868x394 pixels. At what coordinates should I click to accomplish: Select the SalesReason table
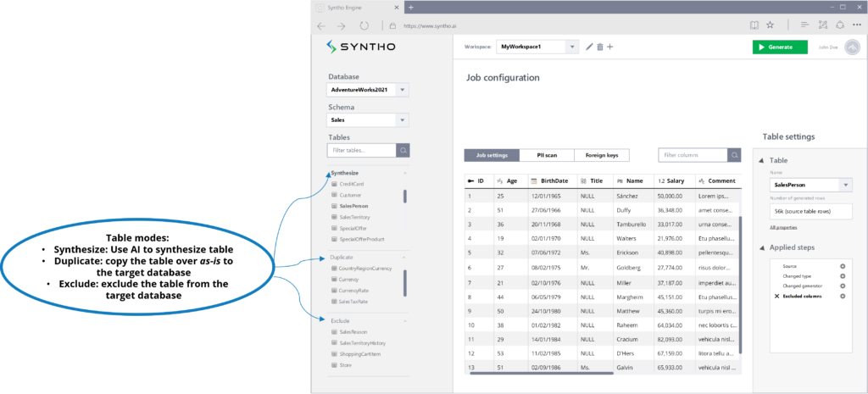click(353, 332)
